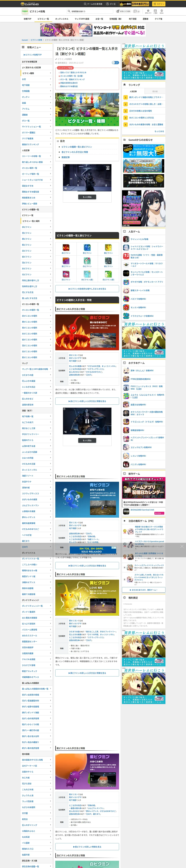Open the MENU user icon
Viewport: 186px width, 868px height.
pos(162,11)
